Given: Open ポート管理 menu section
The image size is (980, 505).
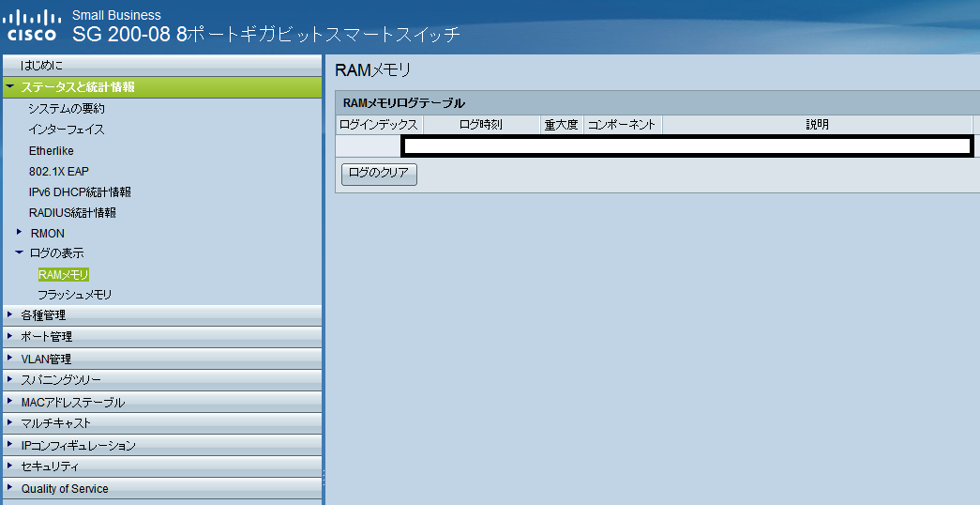Looking at the screenshot, I should click(x=162, y=337).
